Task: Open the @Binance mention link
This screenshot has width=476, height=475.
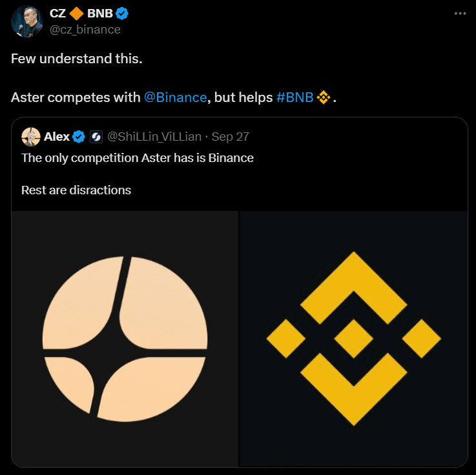Action: 175,97
